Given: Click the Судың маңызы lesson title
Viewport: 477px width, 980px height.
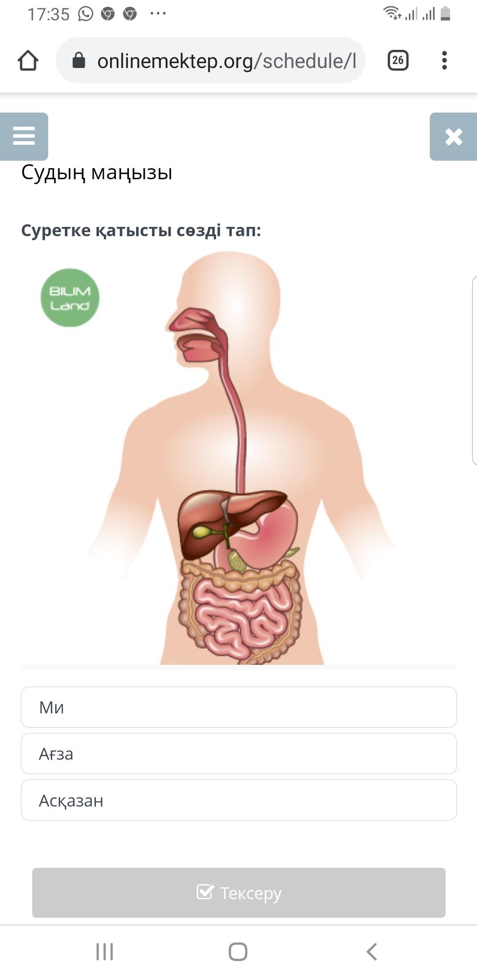Looking at the screenshot, I should (x=97, y=172).
